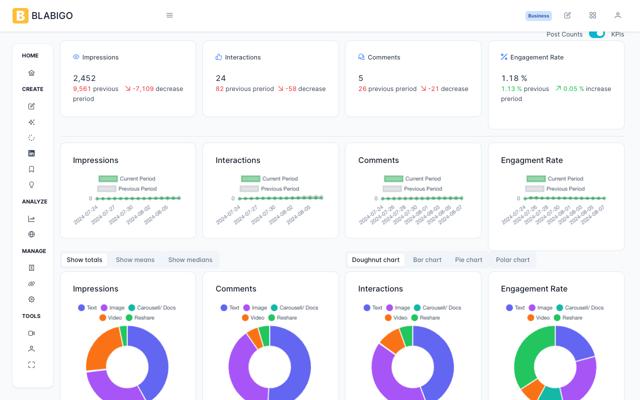This screenshot has height=400, width=640.
Task: Click the BLABIGO logo link
Action: (x=43, y=16)
